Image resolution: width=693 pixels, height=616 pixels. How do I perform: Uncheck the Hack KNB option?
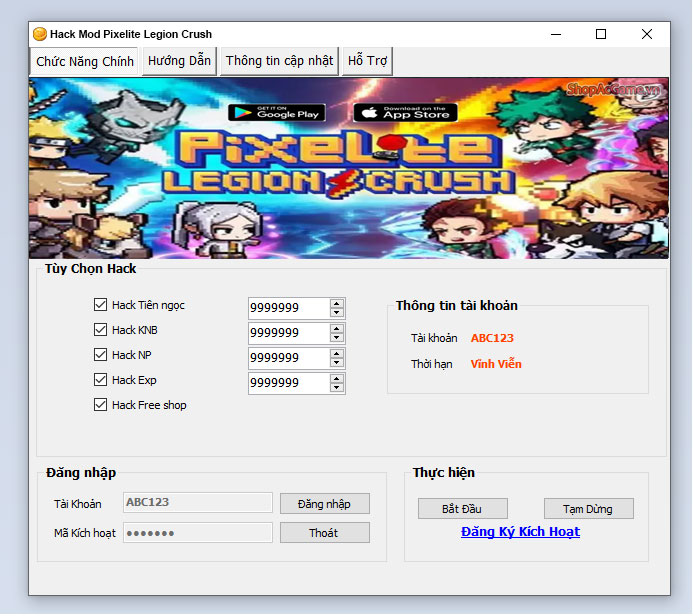pyautogui.click(x=100, y=330)
